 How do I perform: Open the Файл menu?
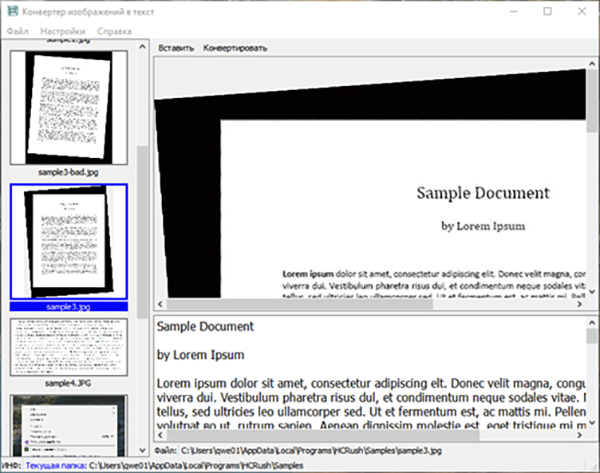[x=18, y=31]
